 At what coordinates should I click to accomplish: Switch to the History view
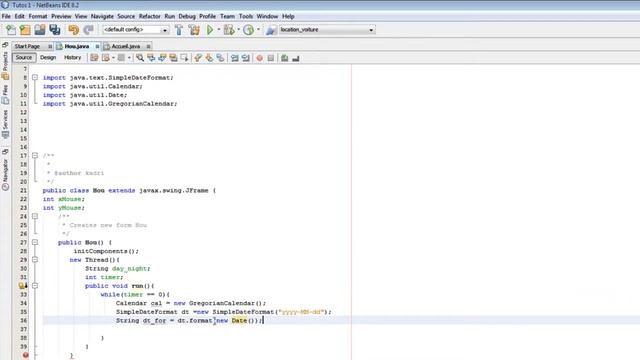point(72,58)
